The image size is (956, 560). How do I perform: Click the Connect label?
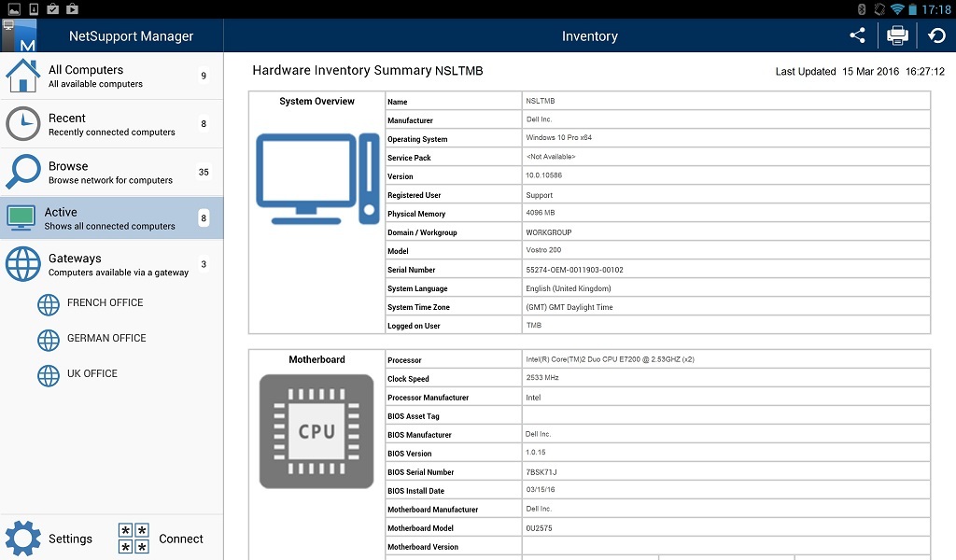(181, 539)
